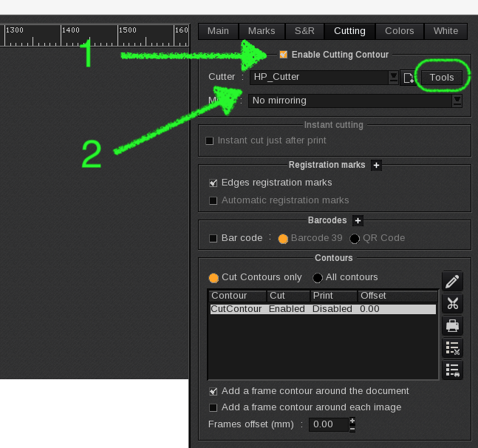Expand Registration marks with plus icon

tap(376, 165)
